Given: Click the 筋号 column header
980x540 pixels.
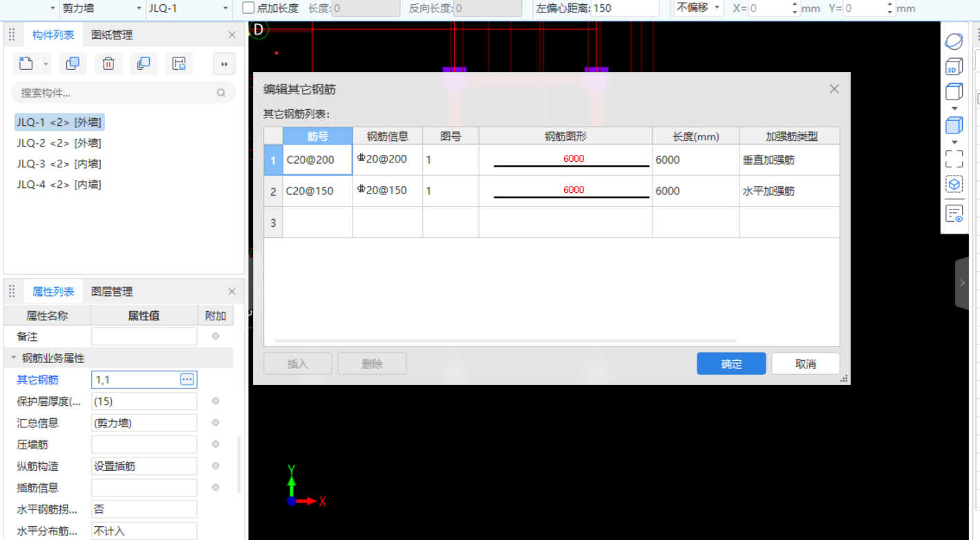Looking at the screenshot, I should 318,136.
